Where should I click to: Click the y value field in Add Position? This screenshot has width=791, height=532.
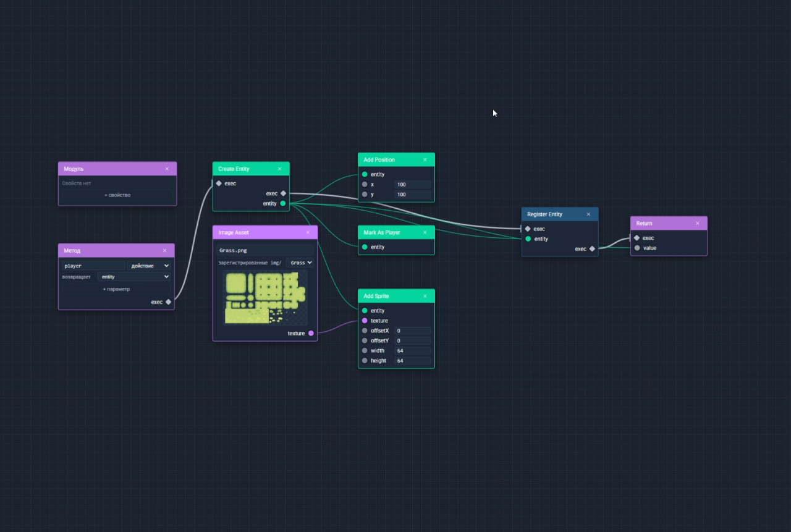(413, 195)
